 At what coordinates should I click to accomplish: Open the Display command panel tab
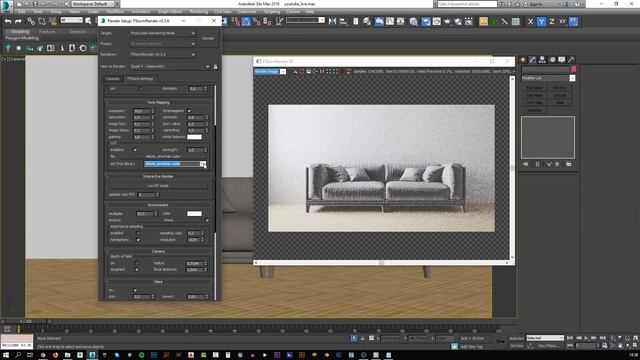[x=562, y=60]
